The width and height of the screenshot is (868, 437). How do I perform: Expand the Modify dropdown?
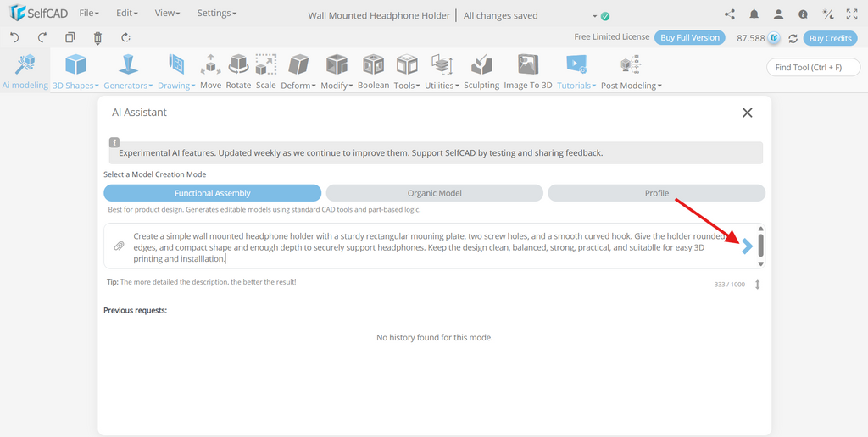(337, 71)
